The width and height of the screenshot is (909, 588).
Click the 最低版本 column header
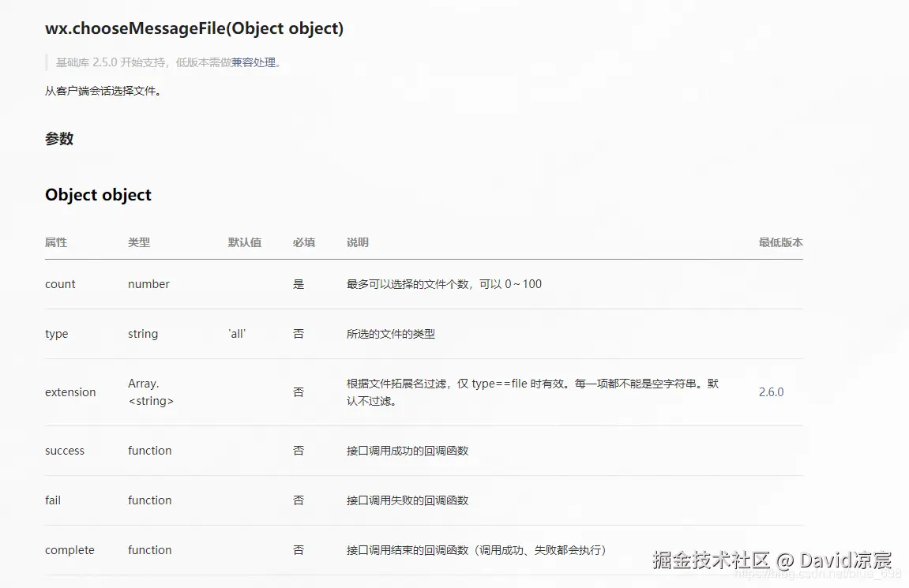tap(782, 242)
